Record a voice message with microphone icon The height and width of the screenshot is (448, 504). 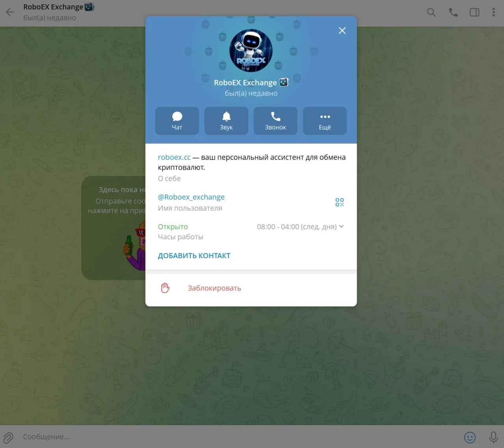click(493, 437)
